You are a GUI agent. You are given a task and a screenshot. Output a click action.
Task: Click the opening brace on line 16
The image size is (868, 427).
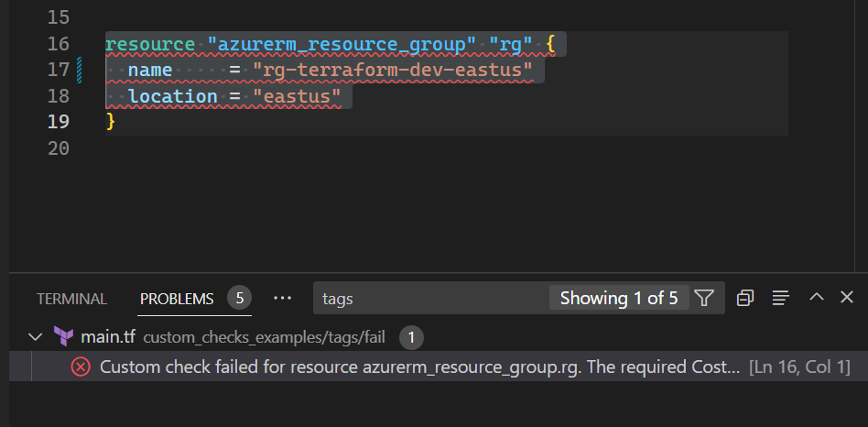coord(550,44)
